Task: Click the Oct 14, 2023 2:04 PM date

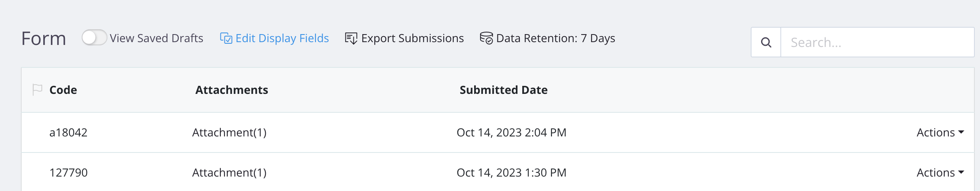Action: point(511,132)
